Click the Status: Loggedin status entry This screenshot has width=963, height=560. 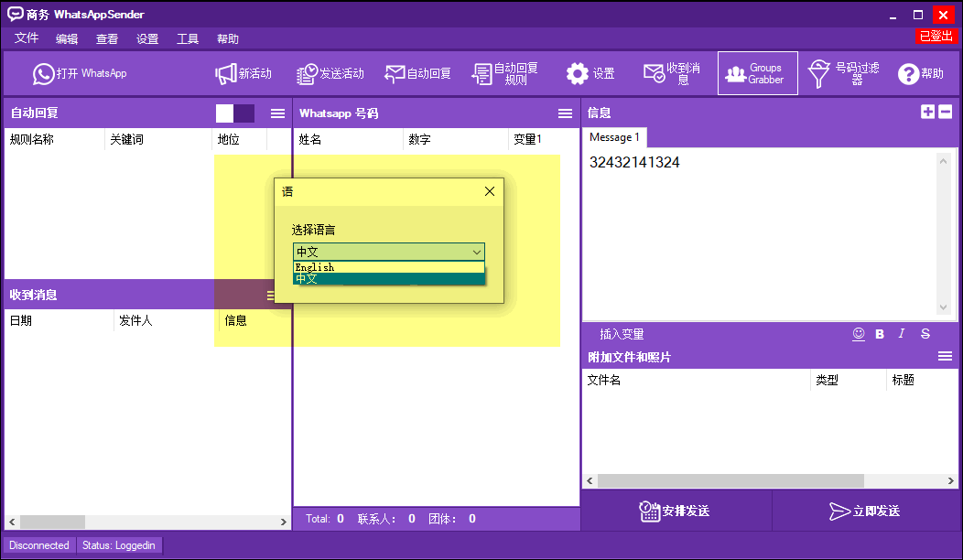click(118, 545)
